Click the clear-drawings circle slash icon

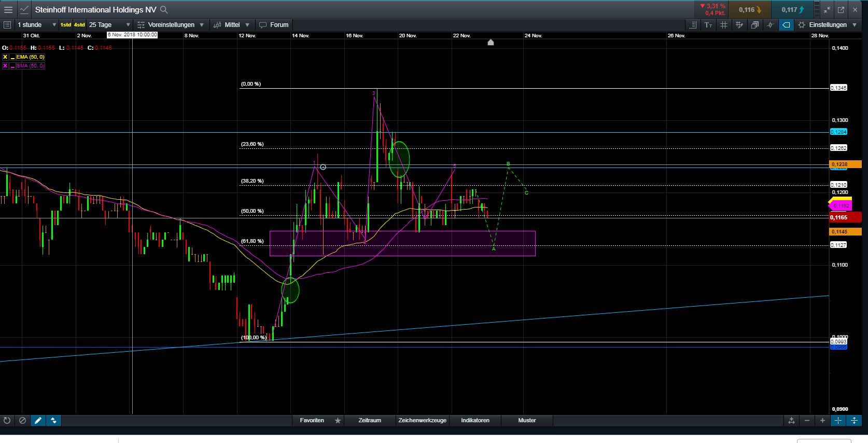pos(22,421)
